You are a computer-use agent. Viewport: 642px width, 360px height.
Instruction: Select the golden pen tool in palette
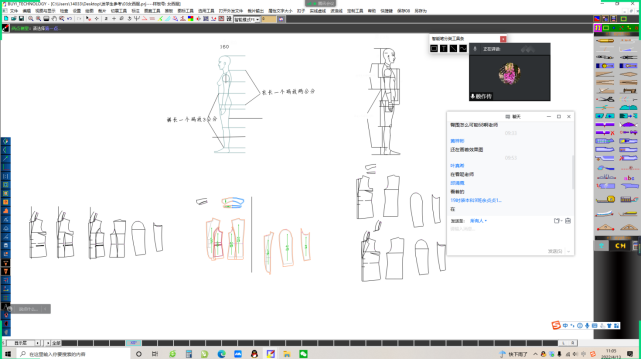point(605,41)
